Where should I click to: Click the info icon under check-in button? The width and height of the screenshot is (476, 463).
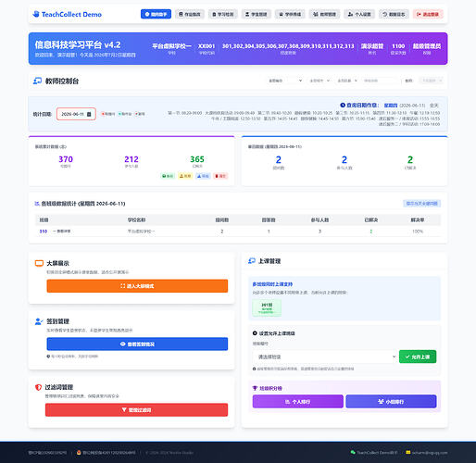48,357
